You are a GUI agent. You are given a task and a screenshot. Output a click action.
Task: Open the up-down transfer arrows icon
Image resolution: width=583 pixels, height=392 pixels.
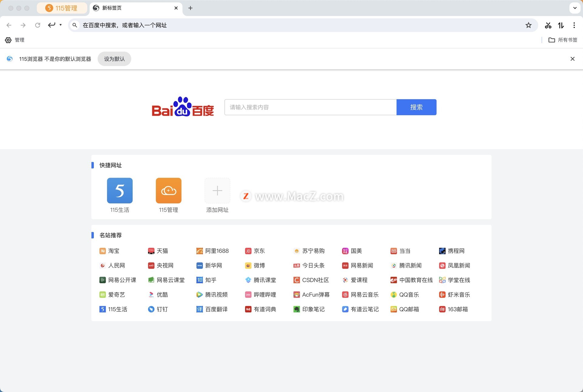point(561,25)
